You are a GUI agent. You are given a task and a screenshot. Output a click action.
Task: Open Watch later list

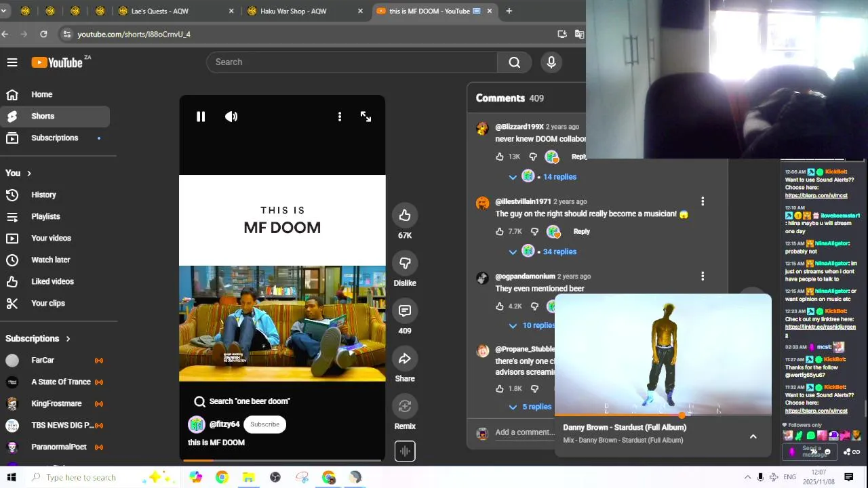pyautogui.click(x=55, y=260)
